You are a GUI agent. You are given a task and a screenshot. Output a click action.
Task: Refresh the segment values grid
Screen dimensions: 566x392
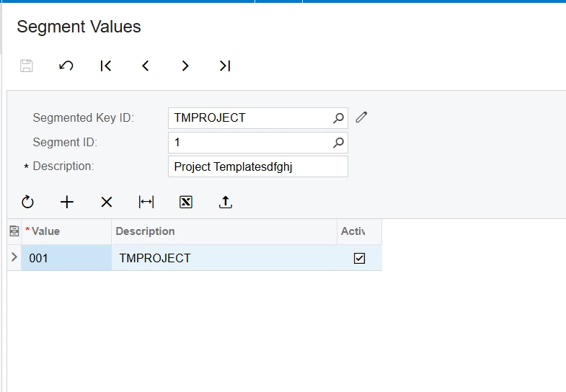(27, 202)
